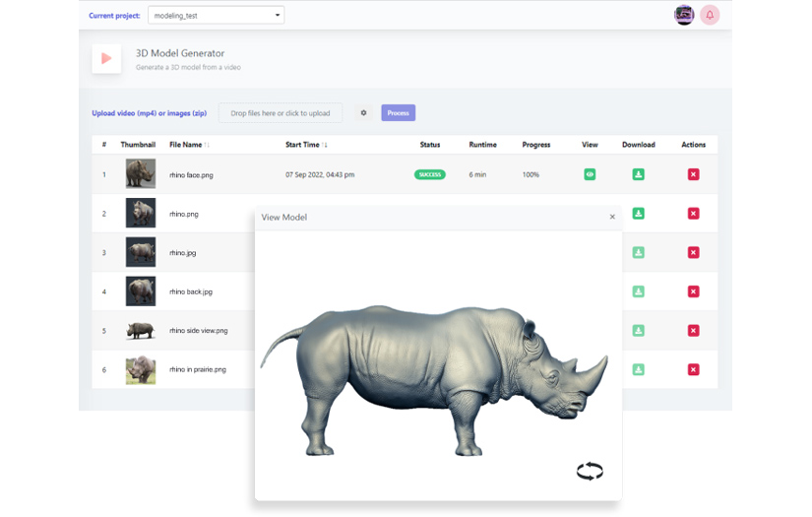Click the 07 Sep 2022 start time
Image resolution: width=812 pixels, height=517 pixels.
(320, 174)
